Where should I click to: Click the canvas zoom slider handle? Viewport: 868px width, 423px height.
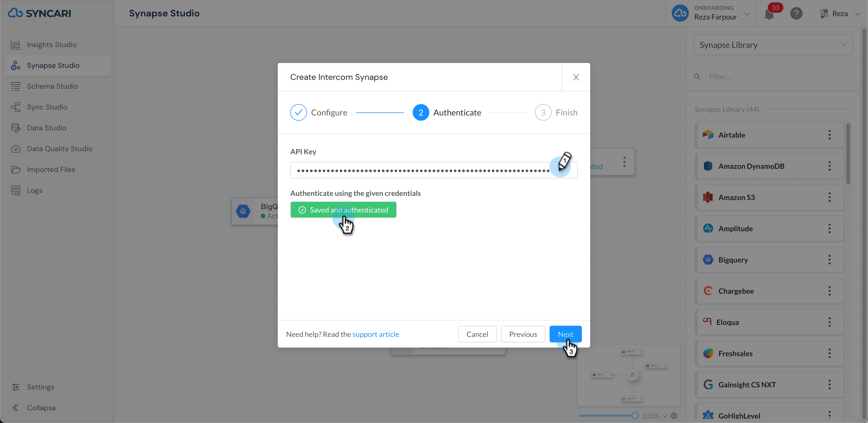coord(635,416)
